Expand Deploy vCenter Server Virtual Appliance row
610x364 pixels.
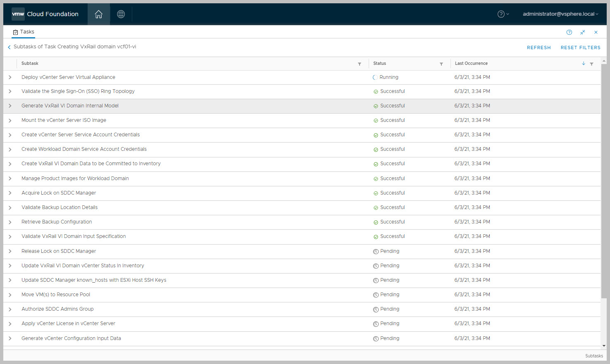(10, 77)
